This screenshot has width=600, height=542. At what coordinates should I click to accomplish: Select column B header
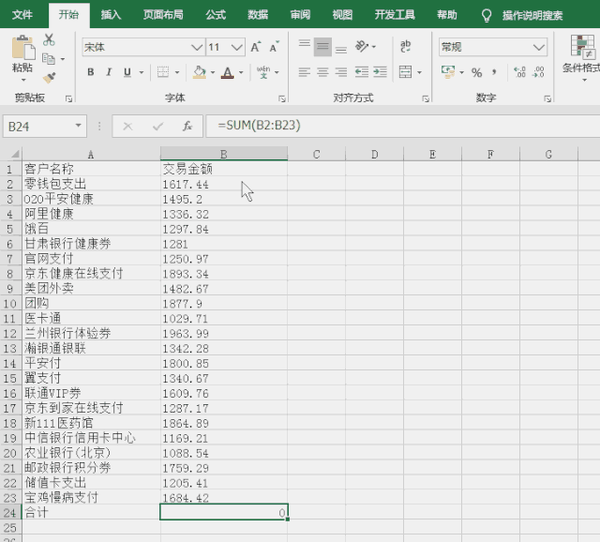tap(224, 154)
